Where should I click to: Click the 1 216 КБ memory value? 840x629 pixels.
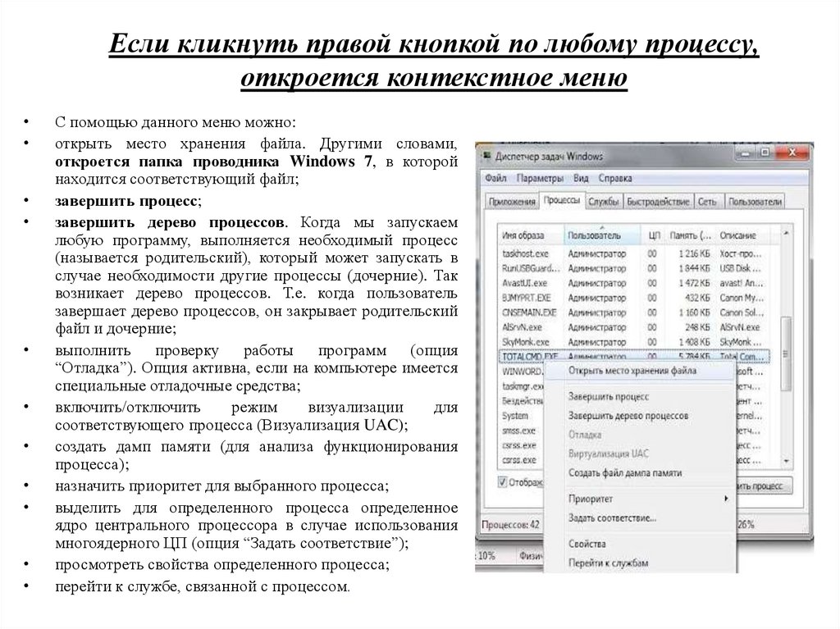pyautogui.click(x=694, y=253)
